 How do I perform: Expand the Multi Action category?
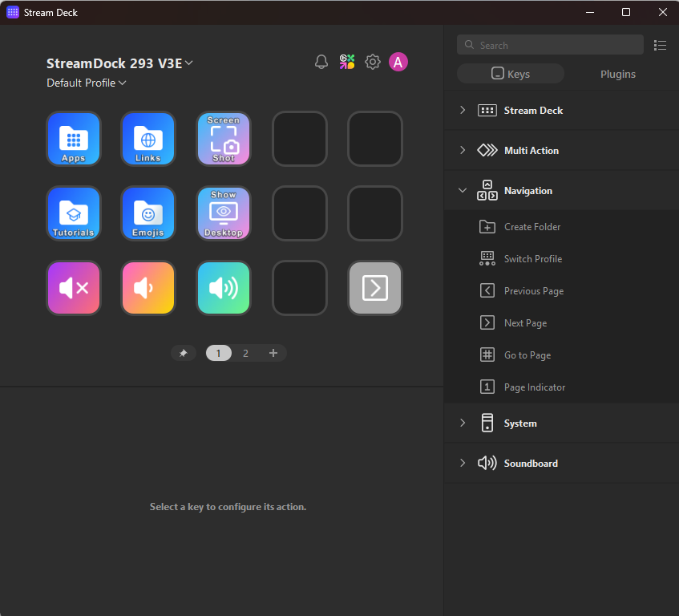click(x=562, y=150)
